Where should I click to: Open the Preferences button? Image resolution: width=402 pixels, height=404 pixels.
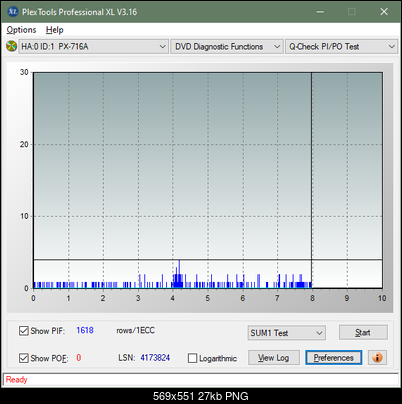[333, 358]
